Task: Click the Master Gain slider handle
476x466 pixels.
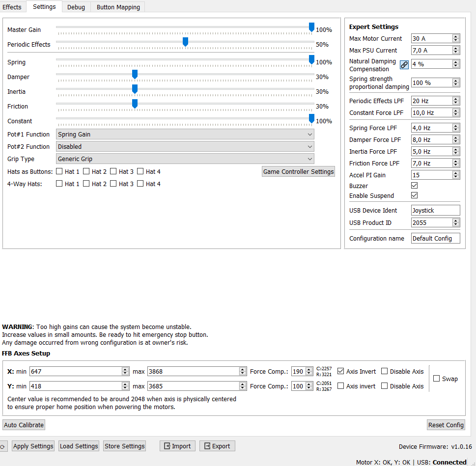Action: pos(311,27)
